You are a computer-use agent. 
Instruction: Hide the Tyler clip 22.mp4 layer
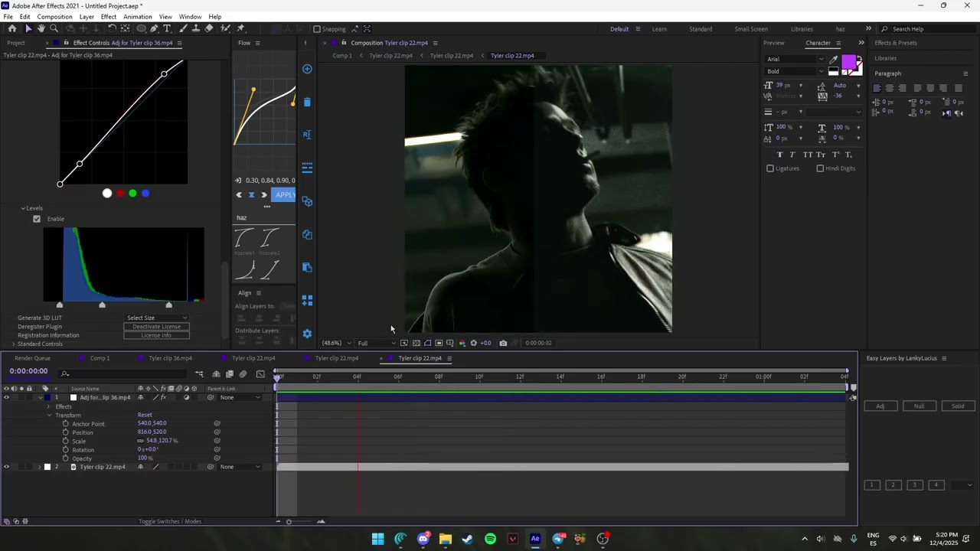coord(7,467)
